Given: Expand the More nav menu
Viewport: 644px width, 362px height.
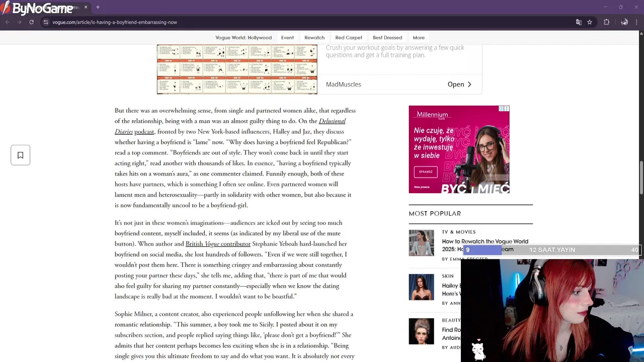Looking at the screenshot, I should pyautogui.click(x=419, y=38).
